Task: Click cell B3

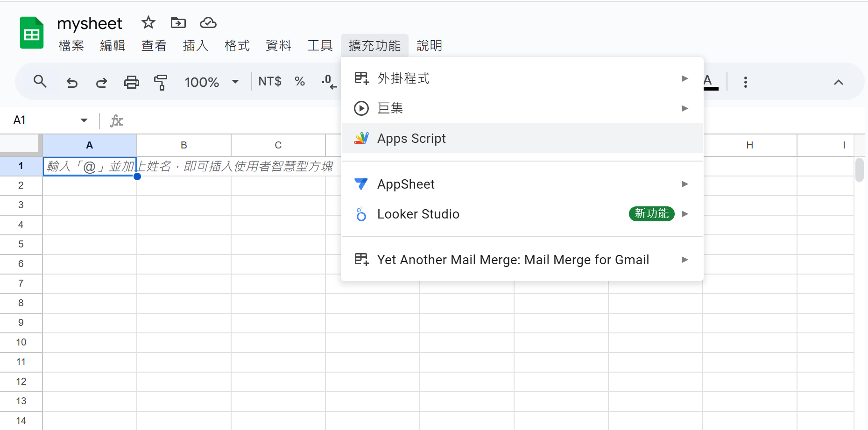Action: [184, 205]
